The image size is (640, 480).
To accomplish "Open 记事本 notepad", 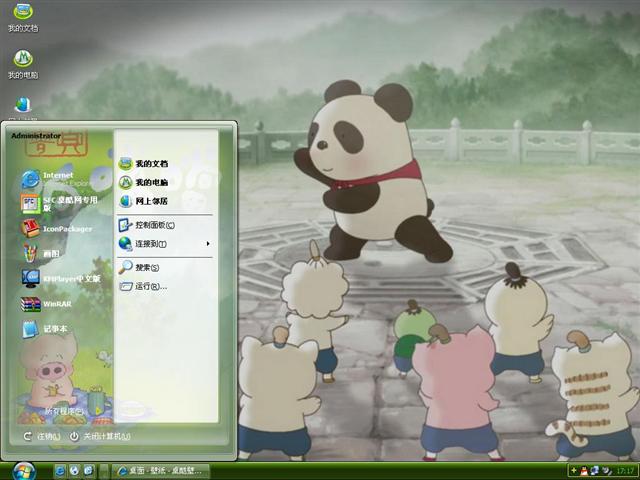I will pos(44,329).
